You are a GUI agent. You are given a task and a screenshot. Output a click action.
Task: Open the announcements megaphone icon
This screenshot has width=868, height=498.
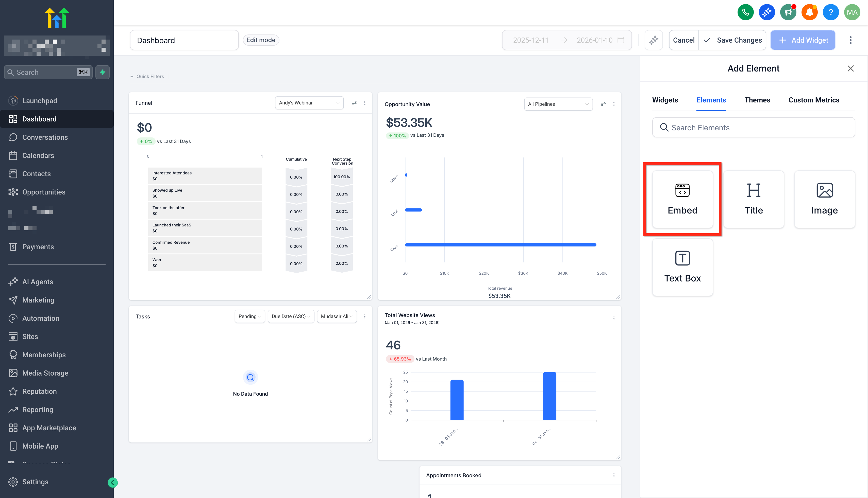pos(788,13)
